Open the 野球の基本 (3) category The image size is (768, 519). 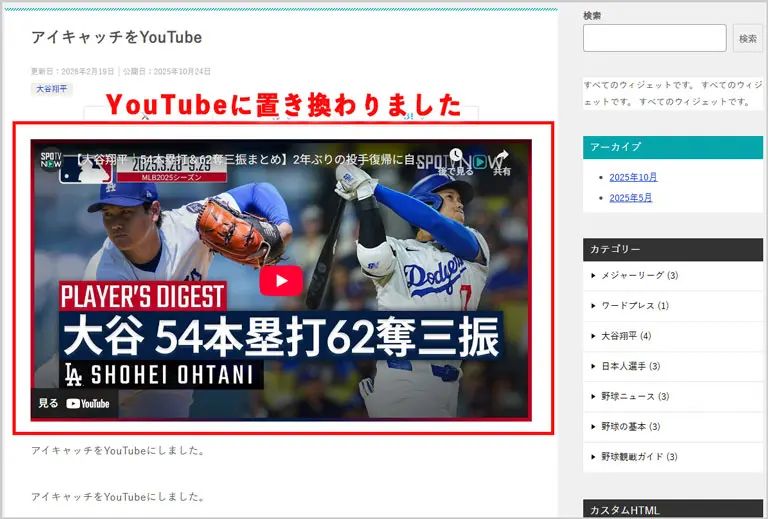(x=630, y=426)
